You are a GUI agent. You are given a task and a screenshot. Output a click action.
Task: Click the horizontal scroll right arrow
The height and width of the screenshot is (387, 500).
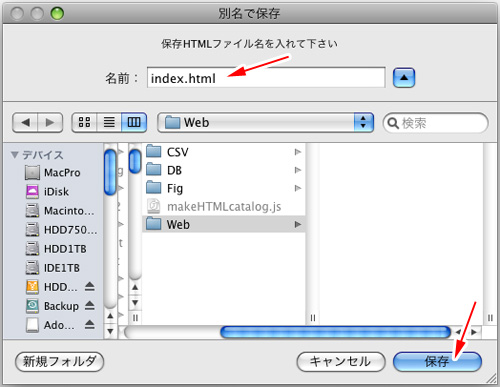[x=474, y=332]
